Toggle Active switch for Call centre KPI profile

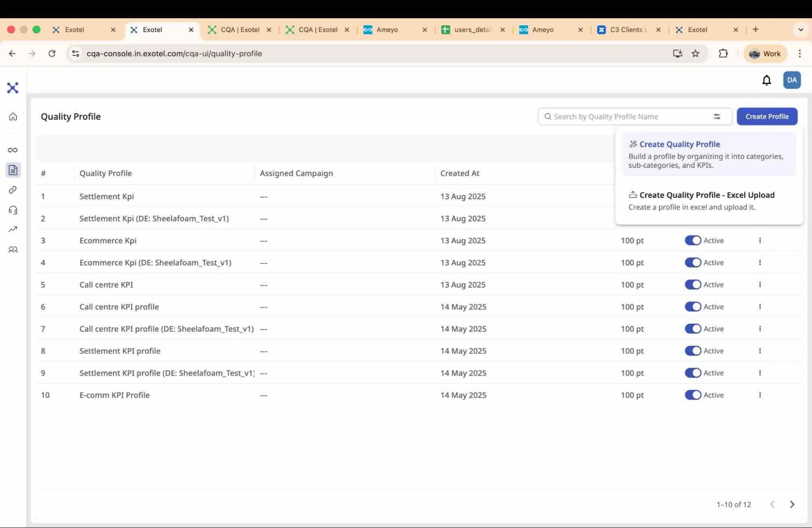tap(693, 307)
